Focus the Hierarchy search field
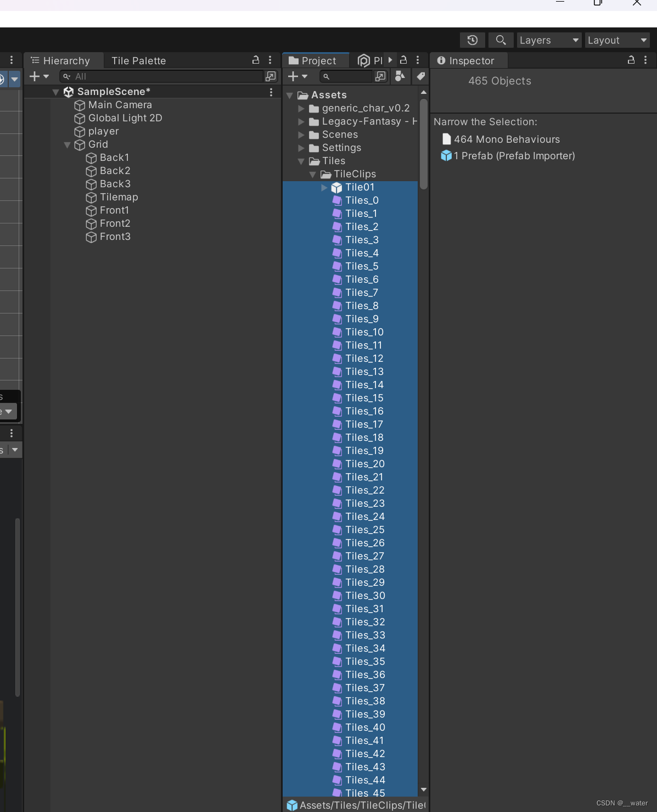The image size is (657, 812). coord(161,76)
